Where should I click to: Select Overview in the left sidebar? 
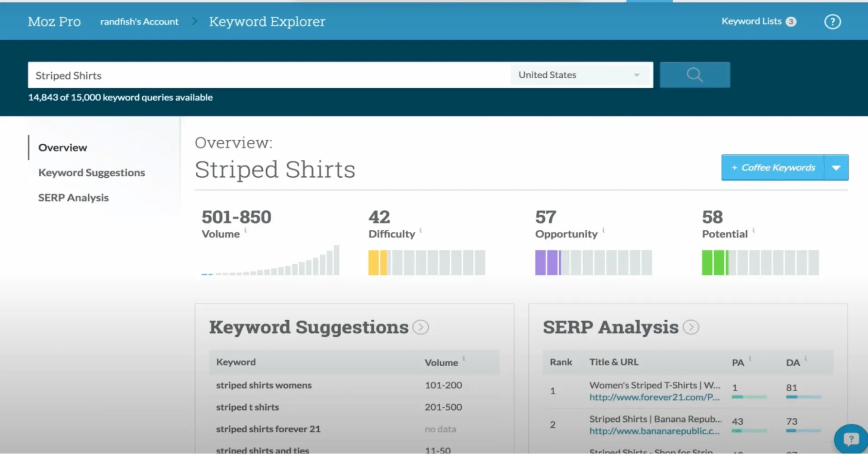pos(62,147)
